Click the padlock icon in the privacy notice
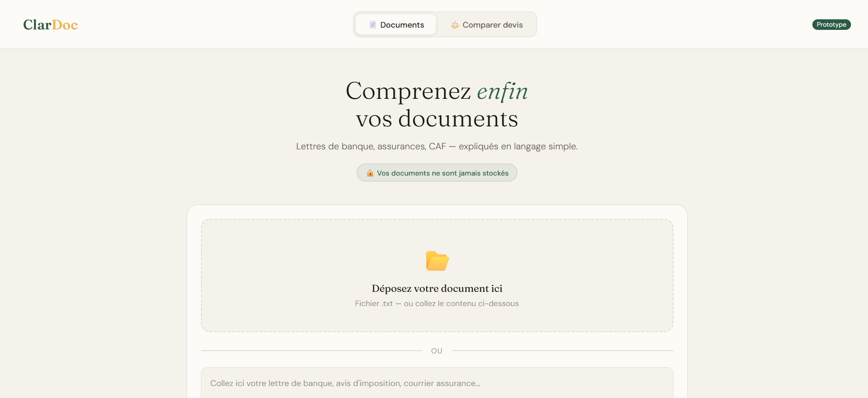868x398 pixels. [x=370, y=173]
